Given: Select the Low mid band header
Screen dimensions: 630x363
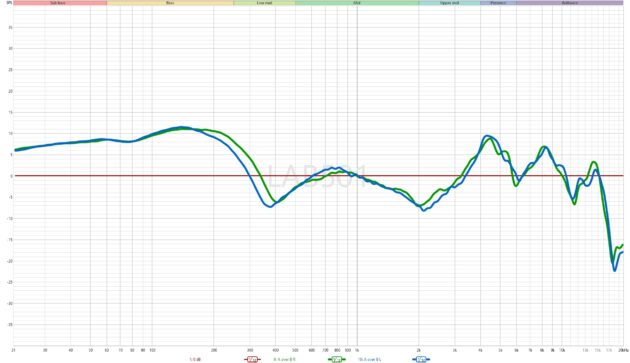Looking at the screenshot, I should click(264, 3).
